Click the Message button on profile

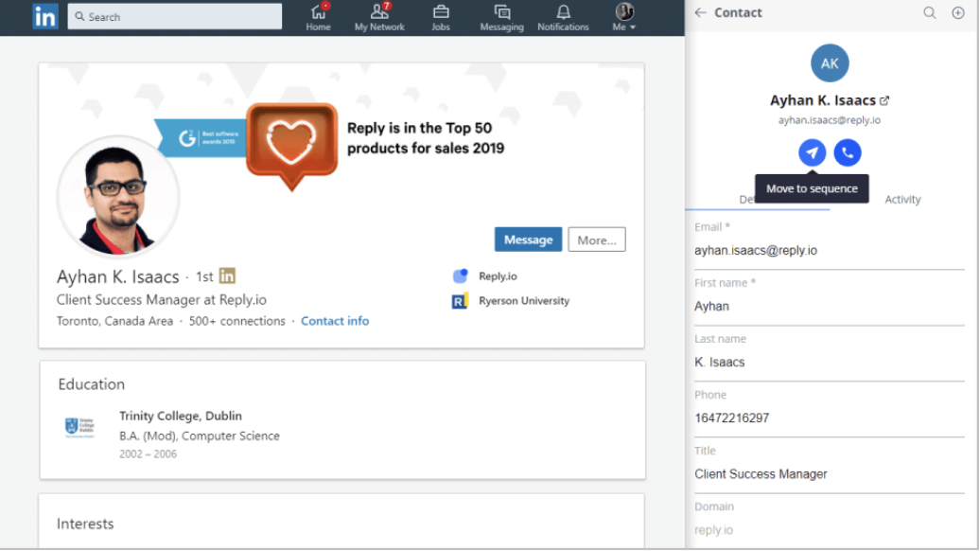pos(528,240)
